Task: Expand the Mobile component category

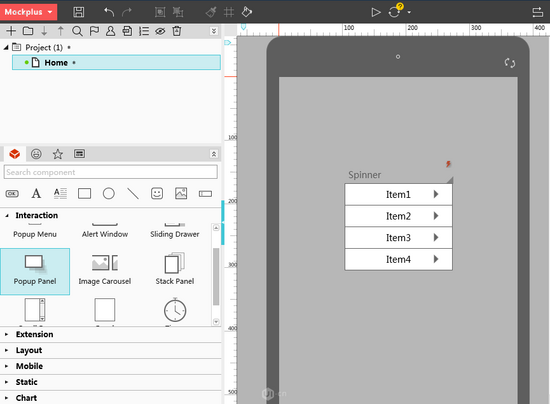Action: tap(29, 366)
